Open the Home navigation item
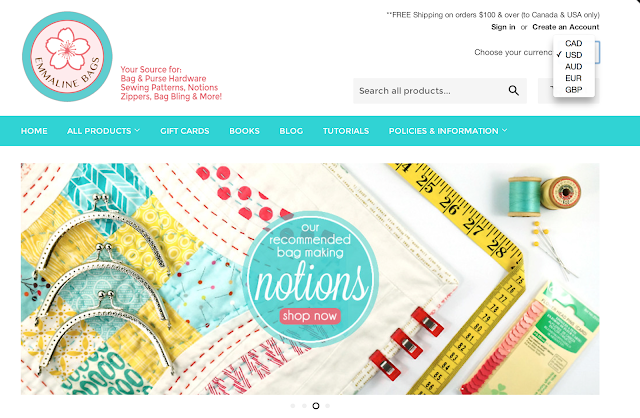The height and width of the screenshot is (418, 640). coord(34,131)
